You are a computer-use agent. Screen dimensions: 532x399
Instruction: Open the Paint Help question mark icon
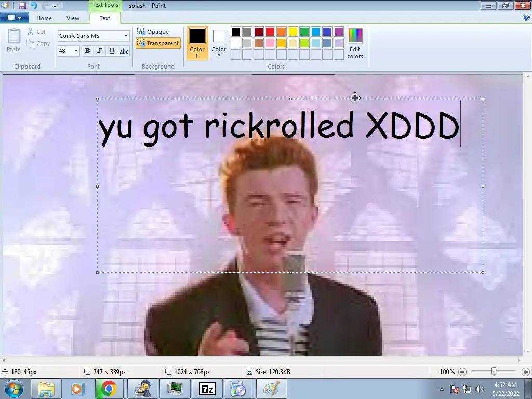pyautogui.click(x=526, y=18)
